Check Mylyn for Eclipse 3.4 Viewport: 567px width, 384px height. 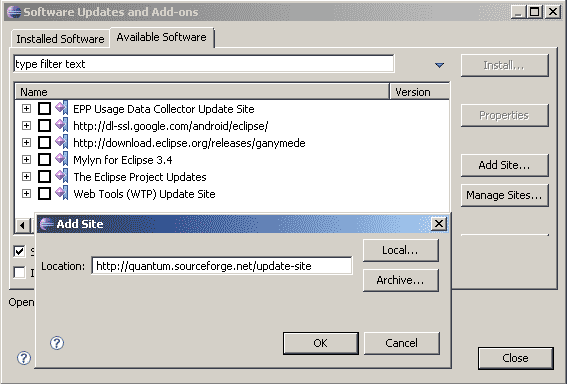44,159
